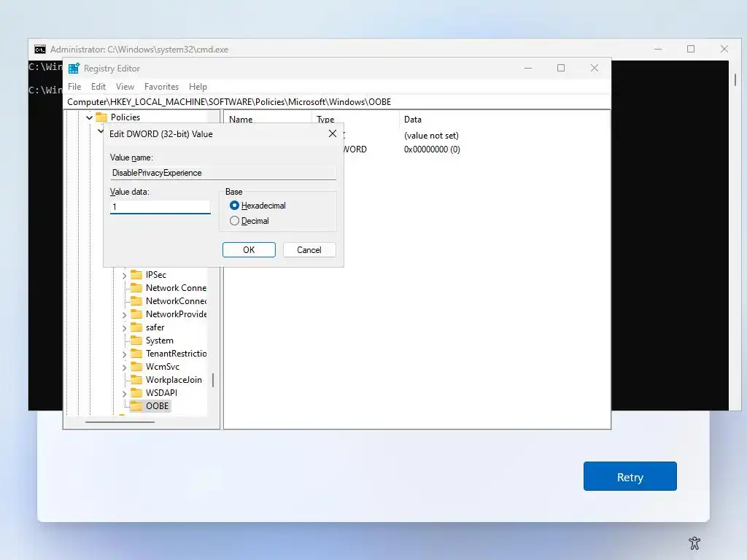Click the Network Connections folder icon
747x560 pixels.
[x=136, y=288]
